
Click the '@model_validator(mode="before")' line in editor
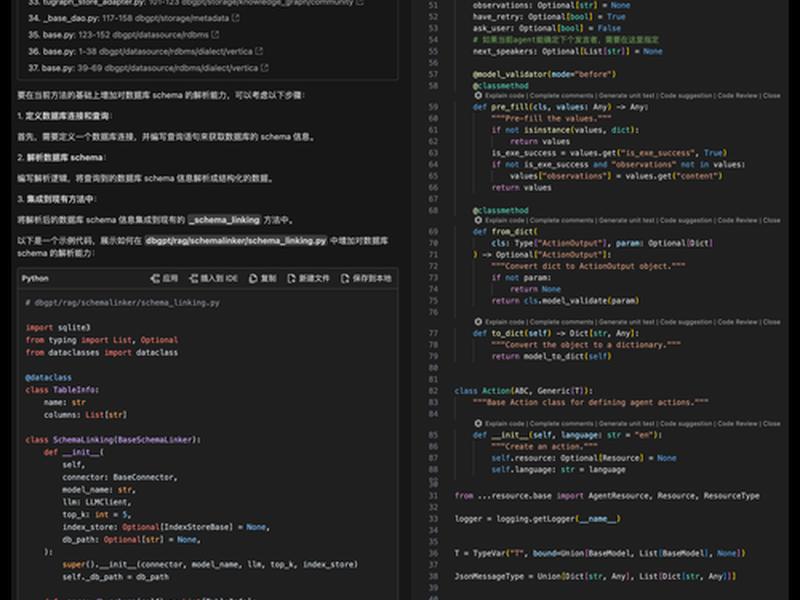coord(544,74)
